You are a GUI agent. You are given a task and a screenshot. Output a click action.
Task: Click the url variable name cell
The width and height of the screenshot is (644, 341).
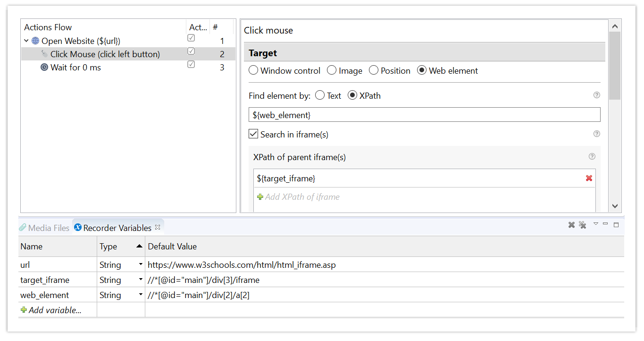[58, 264]
